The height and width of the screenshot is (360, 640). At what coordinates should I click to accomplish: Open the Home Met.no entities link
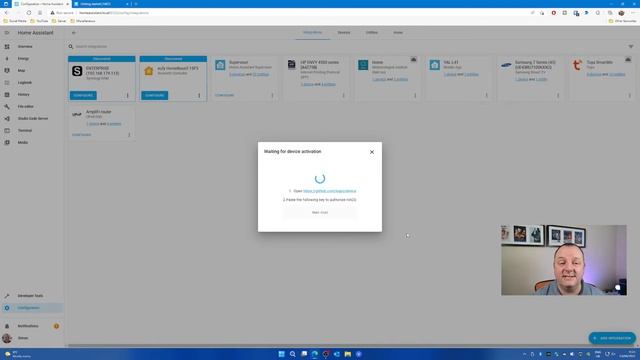[401, 79]
